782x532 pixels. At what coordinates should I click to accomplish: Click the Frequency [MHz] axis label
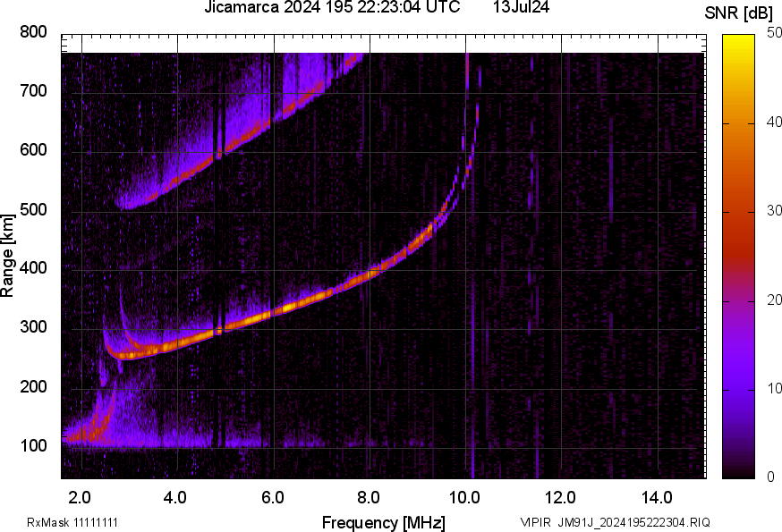[384, 522]
